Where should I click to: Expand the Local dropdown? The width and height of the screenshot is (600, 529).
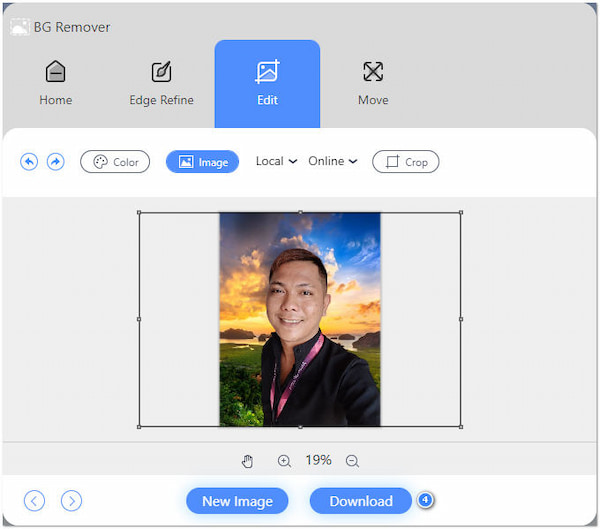(276, 161)
